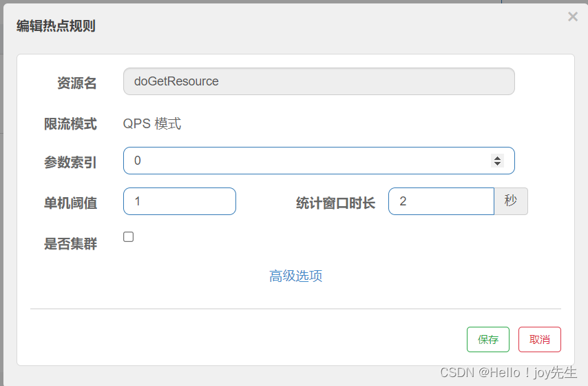The image size is (588, 386).
Task: Toggle the 是否集群 checkbox
Action: (x=128, y=237)
